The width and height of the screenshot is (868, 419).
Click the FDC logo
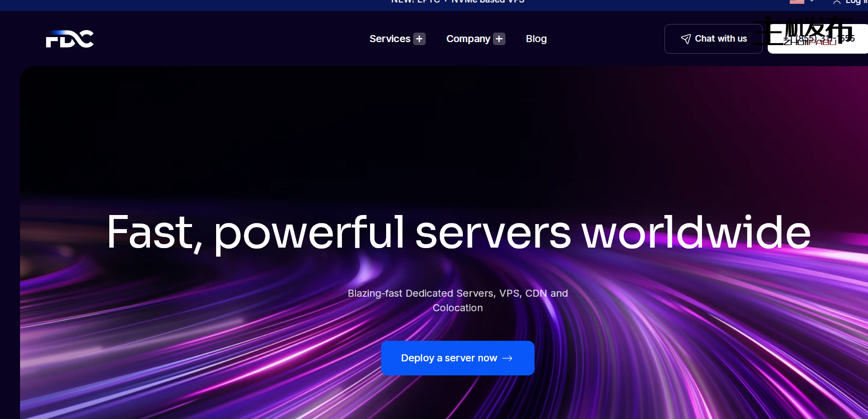point(70,39)
